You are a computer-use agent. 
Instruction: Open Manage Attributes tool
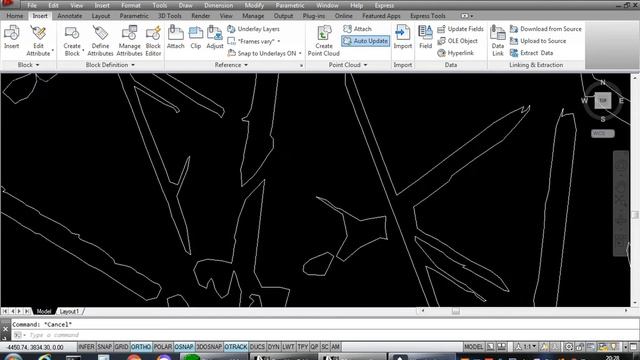coord(129,41)
